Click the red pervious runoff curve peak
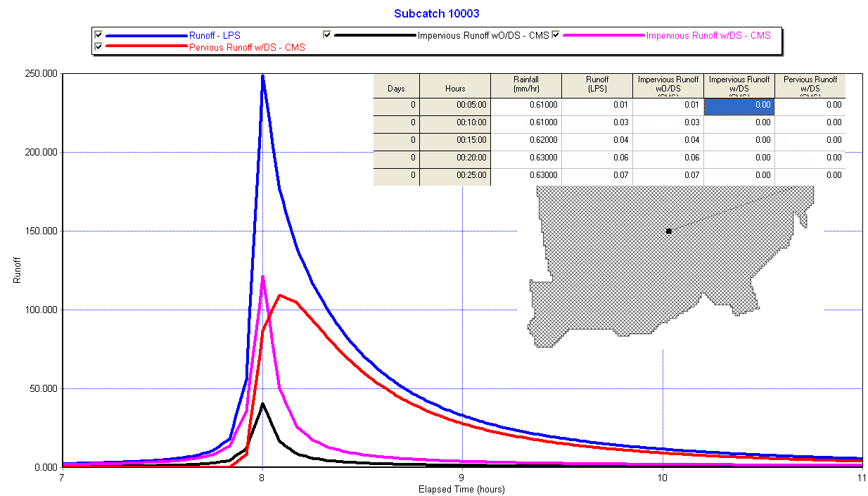Screen dimensions: 868x496 tap(281, 296)
